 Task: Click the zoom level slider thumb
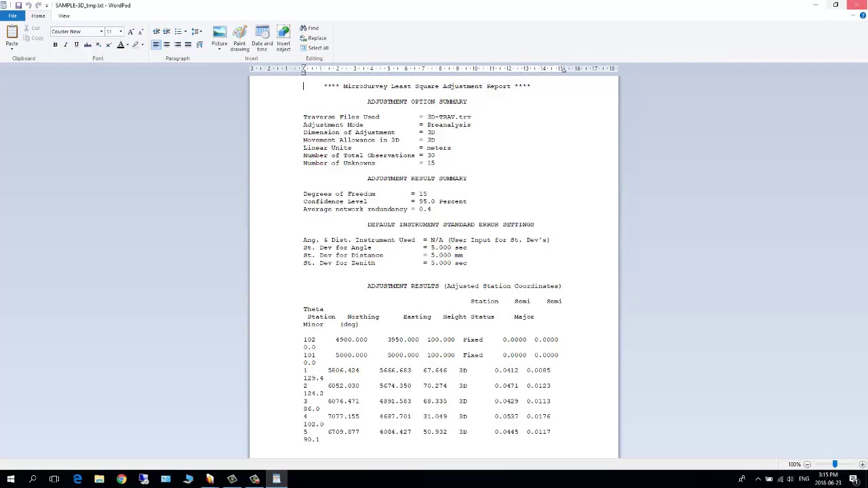pyautogui.click(x=835, y=464)
